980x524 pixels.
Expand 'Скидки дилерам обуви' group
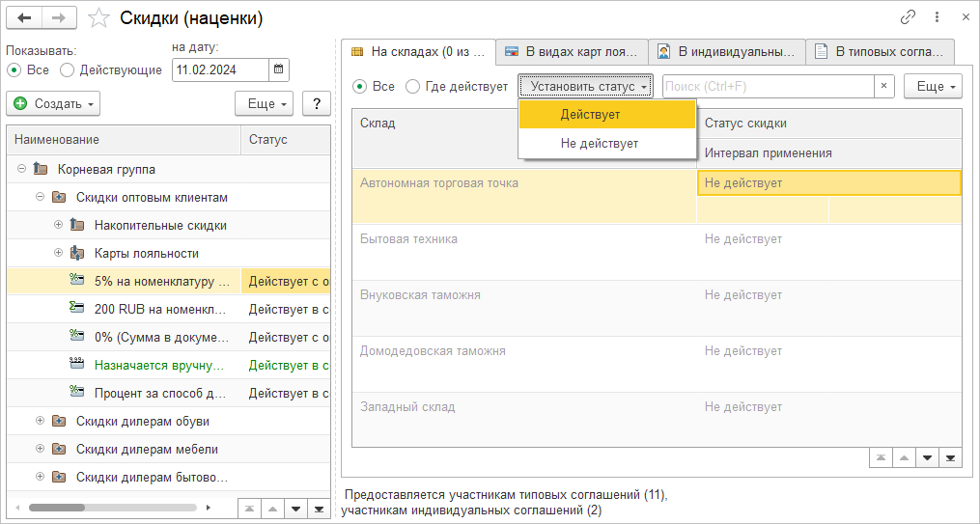coord(40,421)
